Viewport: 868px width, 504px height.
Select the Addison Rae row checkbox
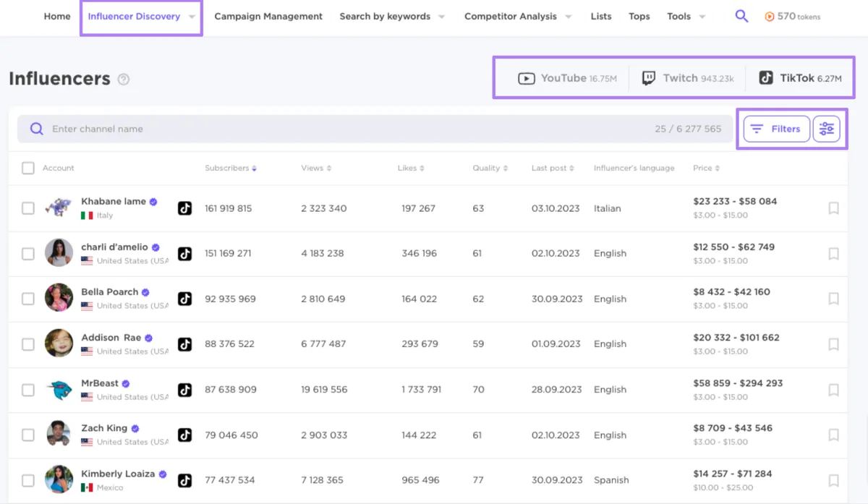(x=27, y=344)
